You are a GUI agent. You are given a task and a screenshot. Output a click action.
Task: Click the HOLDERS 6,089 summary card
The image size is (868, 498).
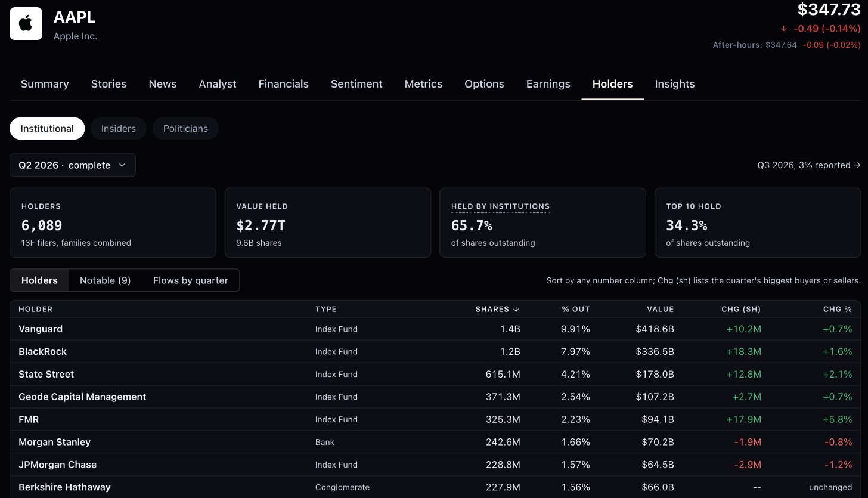point(113,223)
